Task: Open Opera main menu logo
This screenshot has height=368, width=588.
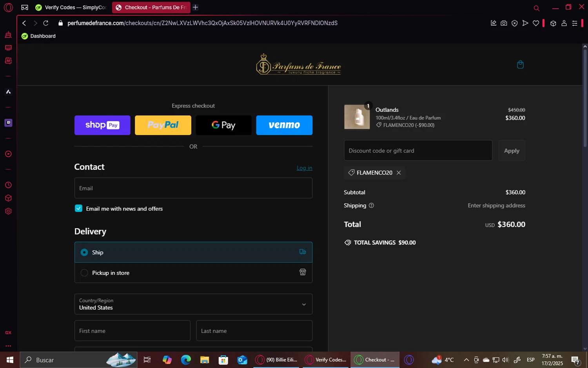Action: [x=8, y=7]
